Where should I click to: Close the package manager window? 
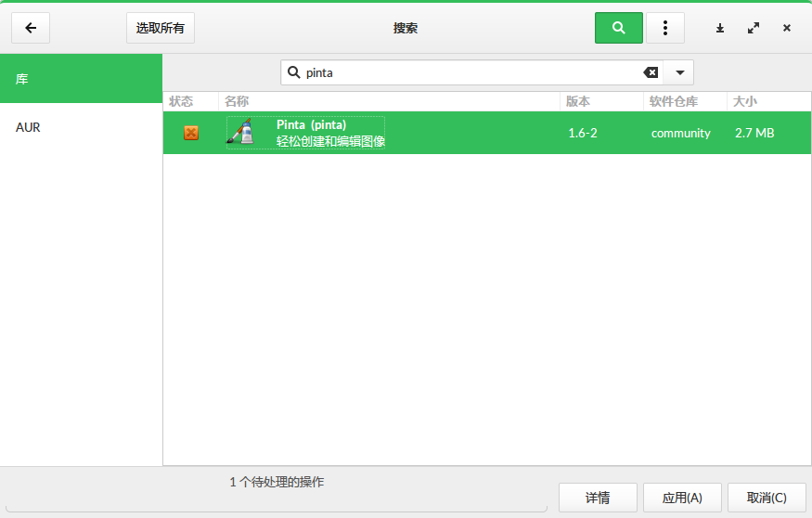point(787,28)
